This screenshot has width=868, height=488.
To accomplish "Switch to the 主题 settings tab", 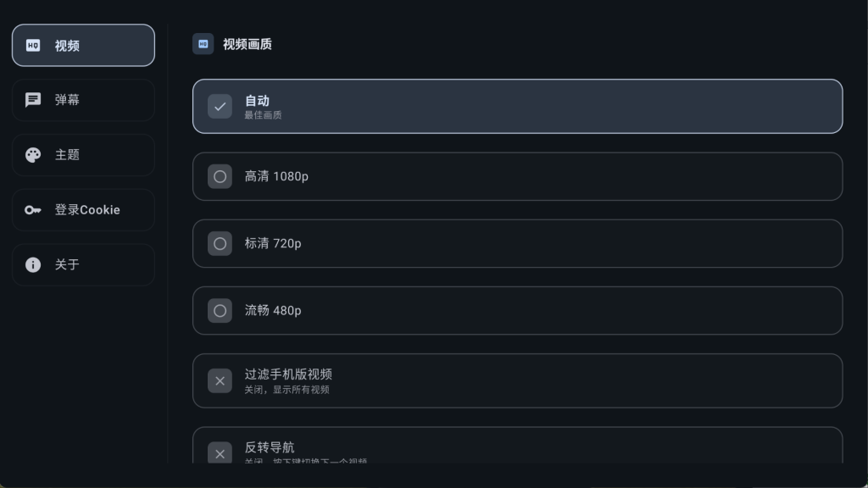I will 83,155.
